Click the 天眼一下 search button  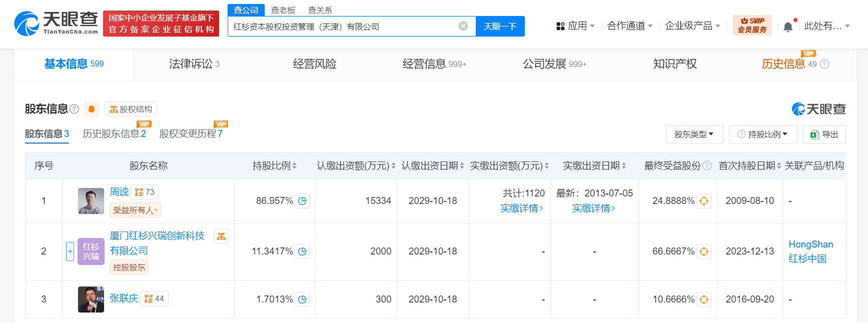(500, 26)
